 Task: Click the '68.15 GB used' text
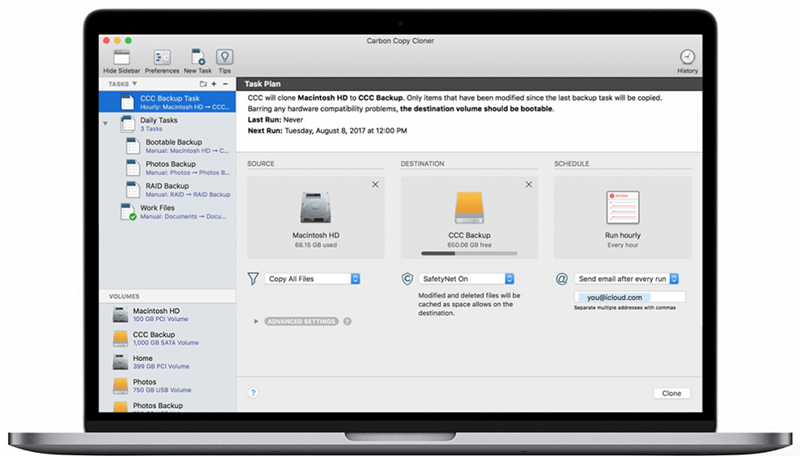click(315, 245)
